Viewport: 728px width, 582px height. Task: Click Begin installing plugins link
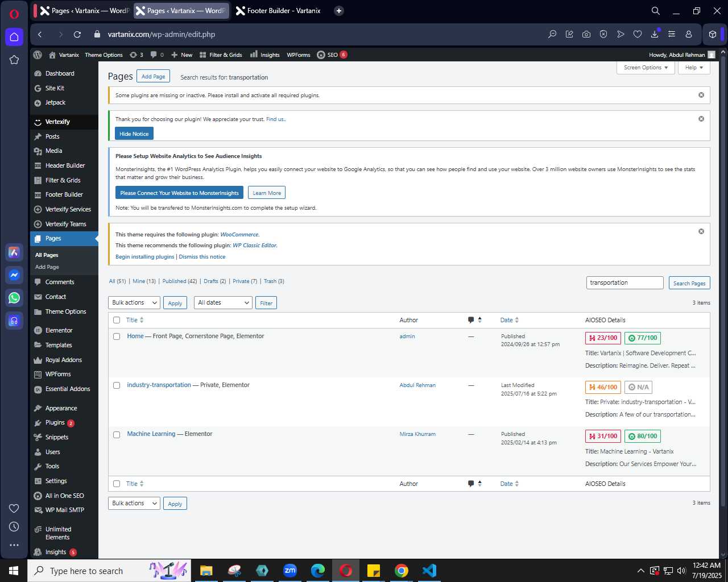145,257
